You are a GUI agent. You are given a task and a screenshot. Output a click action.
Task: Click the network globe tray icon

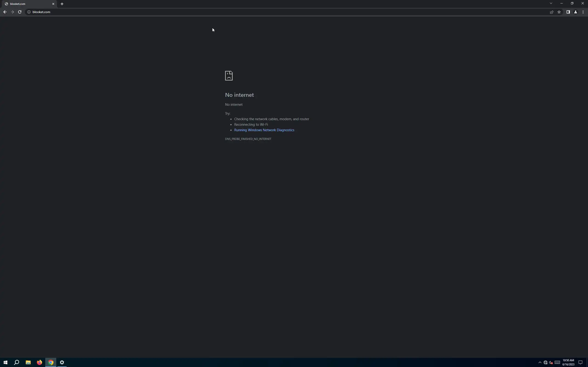(x=546, y=362)
